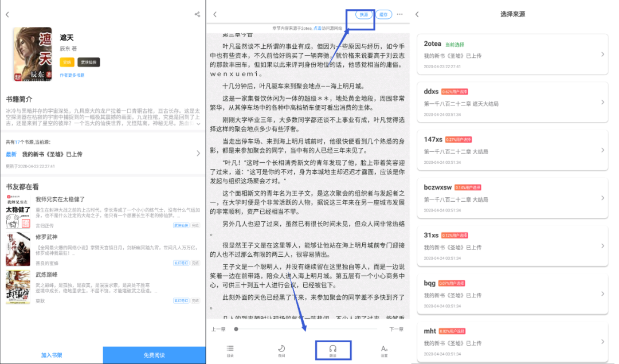Select the mht source
The width and height of the screenshot is (619, 364).
[x=512, y=342]
